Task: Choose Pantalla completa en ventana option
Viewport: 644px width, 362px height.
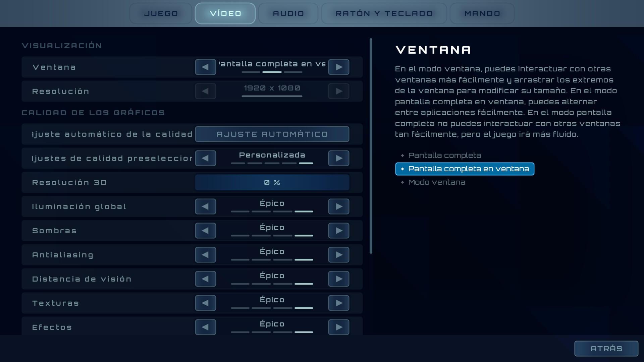Action: tap(468, 169)
